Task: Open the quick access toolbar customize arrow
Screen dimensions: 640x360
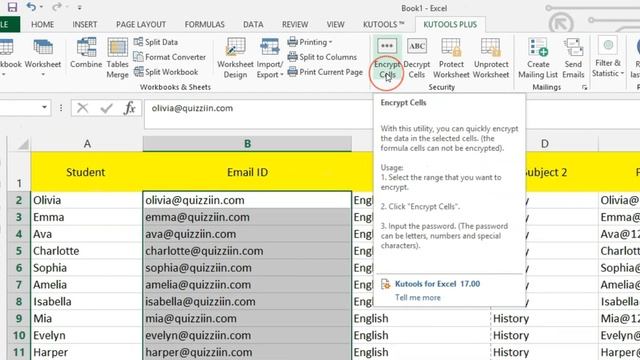Action: click(x=80, y=7)
